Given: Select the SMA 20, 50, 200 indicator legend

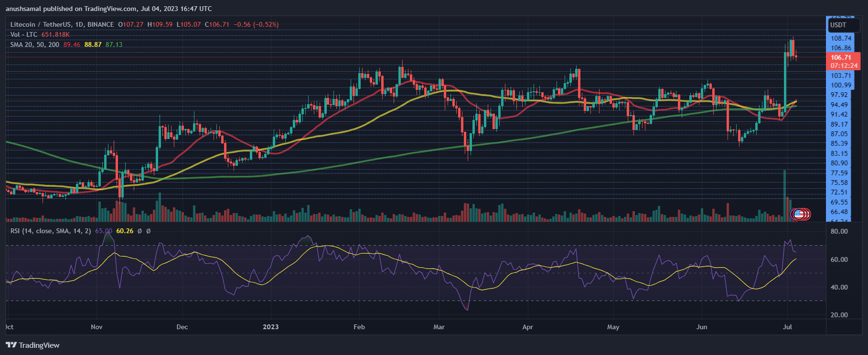Looking at the screenshot, I should [x=35, y=44].
